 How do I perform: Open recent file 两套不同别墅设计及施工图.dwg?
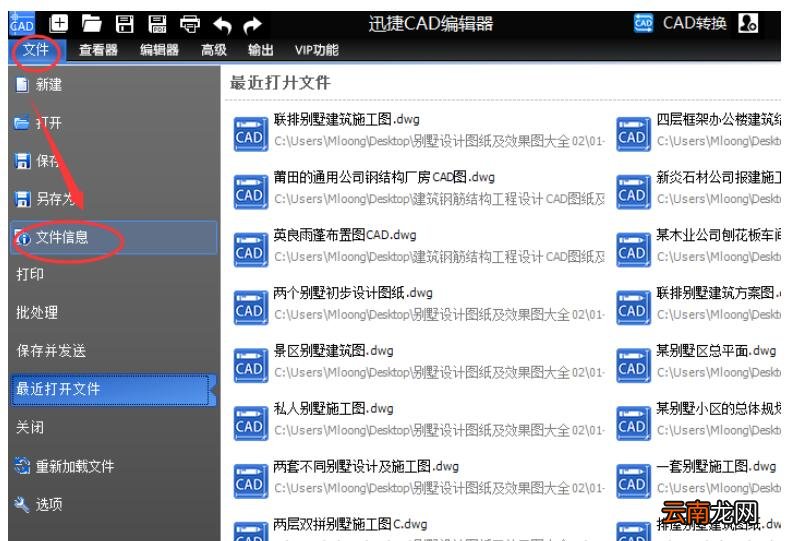tap(366, 466)
